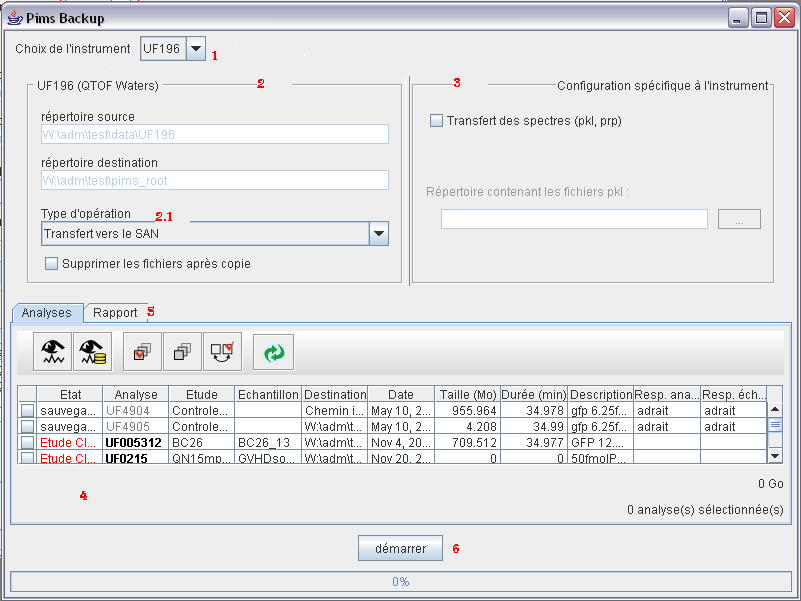This screenshot has width=801, height=601.
Task: Click the Java icon in title bar
Action: [14, 18]
